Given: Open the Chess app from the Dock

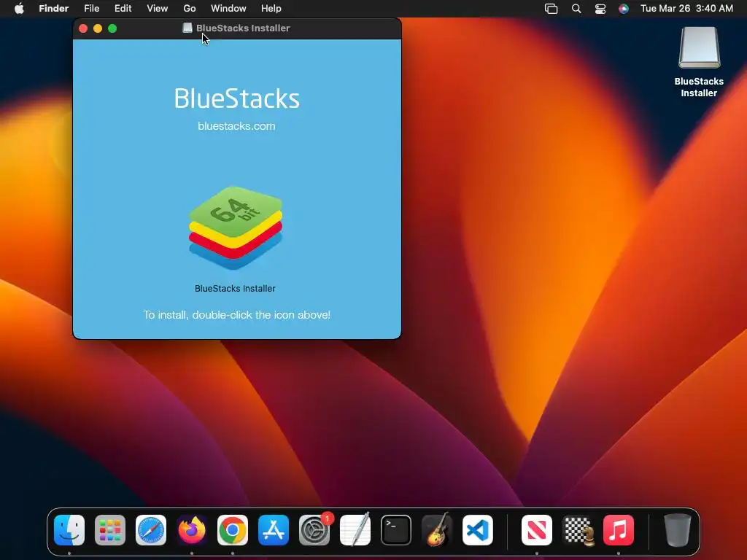Looking at the screenshot, I should click(x=578, y=529).
